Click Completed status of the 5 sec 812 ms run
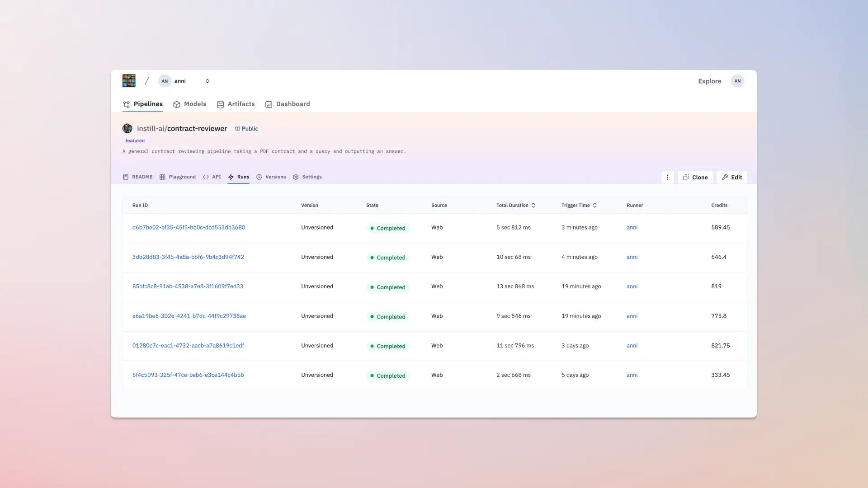 [x=388, y=228]
